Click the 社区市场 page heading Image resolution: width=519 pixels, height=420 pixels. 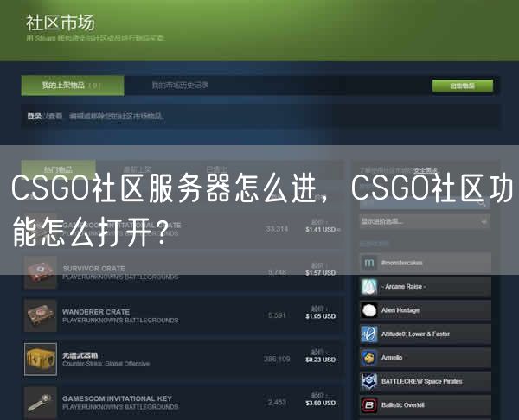pyautogui.click(x=61, y=22)
